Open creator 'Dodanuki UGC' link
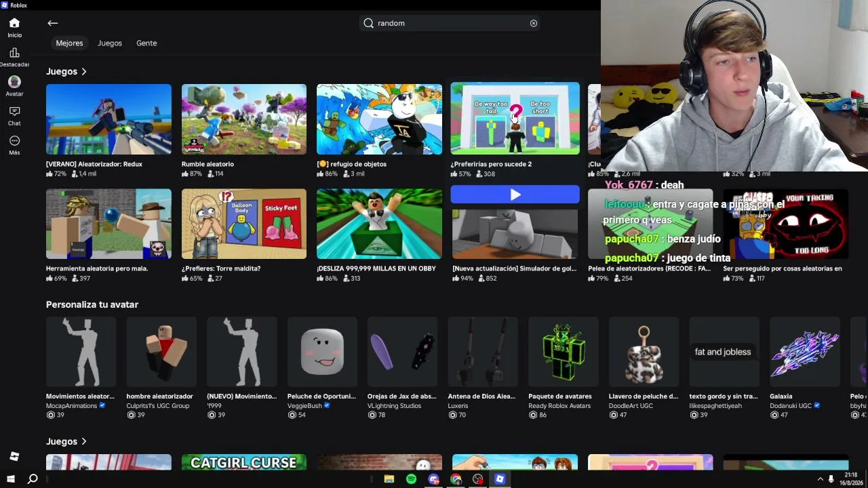The height and width of the screenshot is (488, 868). pyautogui.click(x=791, y=406)
